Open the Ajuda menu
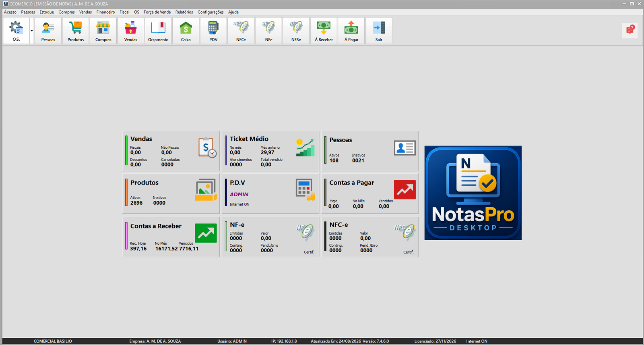The height and width of the screenshot is (345, 644). point(233,12)
